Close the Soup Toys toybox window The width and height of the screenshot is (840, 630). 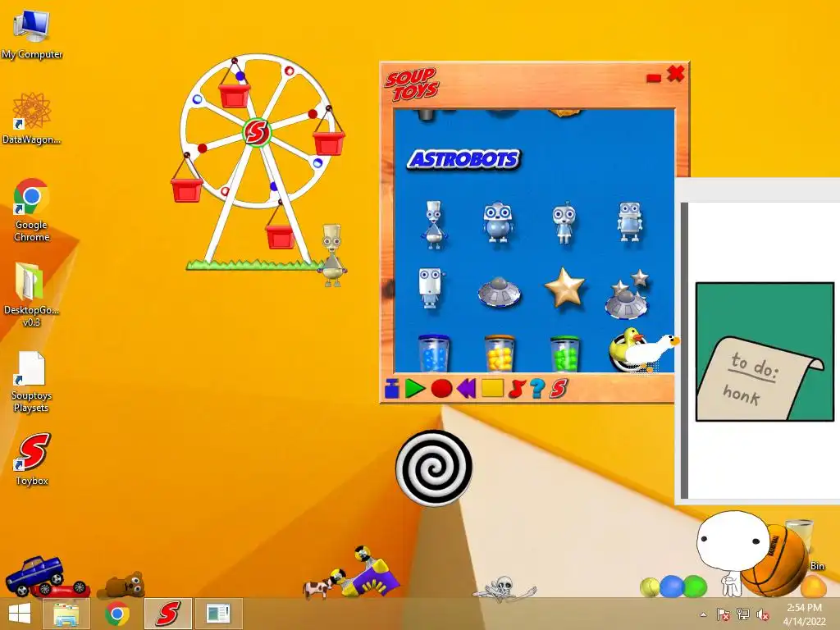tap(676, 73)
